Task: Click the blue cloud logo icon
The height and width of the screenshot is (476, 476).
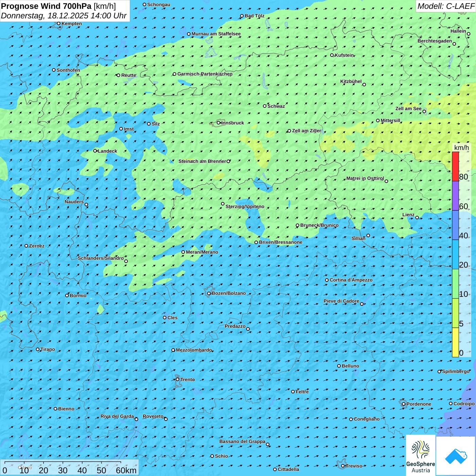Action: pyautogui.click(x=456, y=456)
